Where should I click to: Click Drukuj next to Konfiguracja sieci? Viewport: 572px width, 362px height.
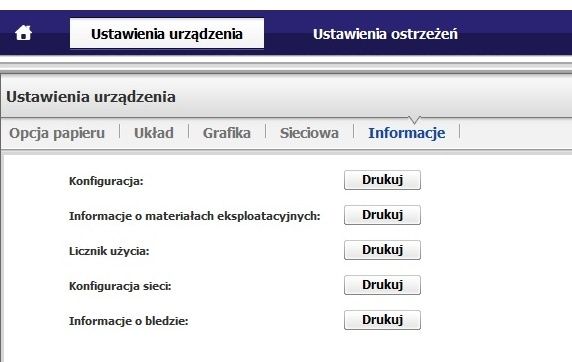coord(382,285)
